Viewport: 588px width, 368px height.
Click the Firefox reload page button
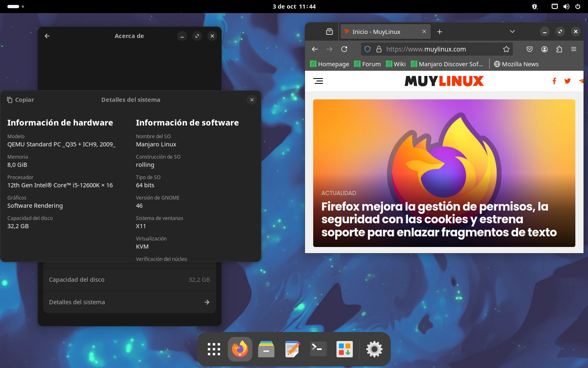click(344, 49)
